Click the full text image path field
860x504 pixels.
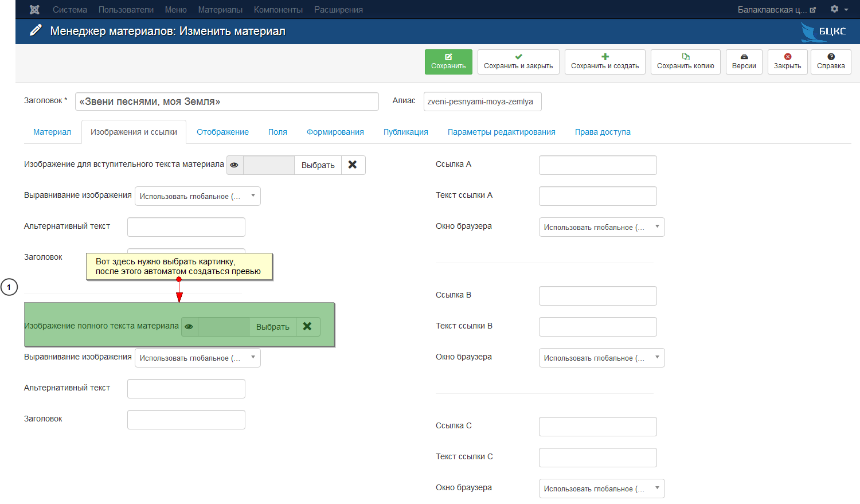(x=224, y=327)
